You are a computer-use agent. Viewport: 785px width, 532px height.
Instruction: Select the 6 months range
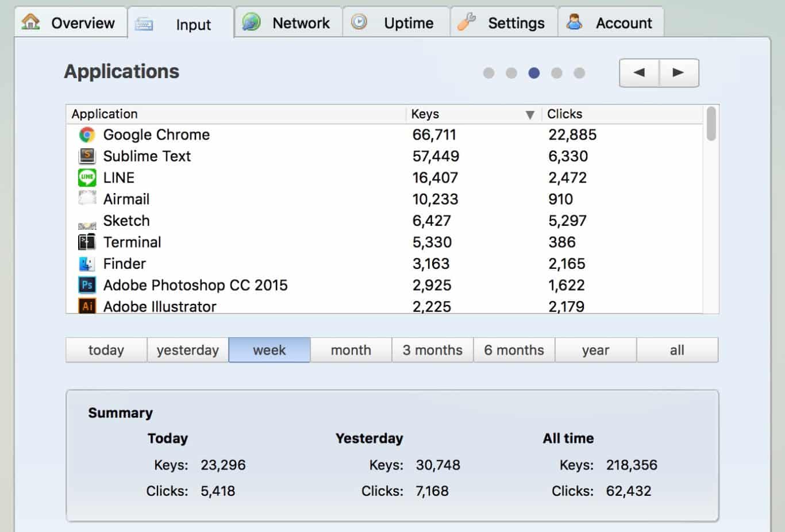(514, 350)
